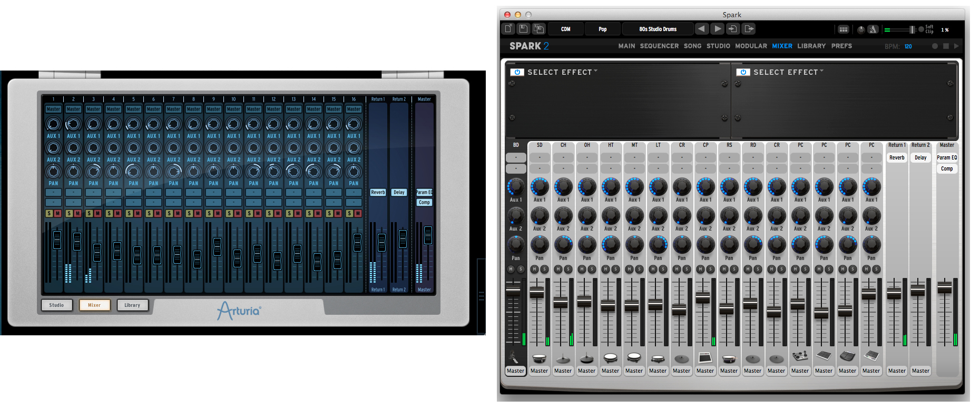Click Library button in Arturia-branded window
The image size is (980, 409).
[132, 305]
